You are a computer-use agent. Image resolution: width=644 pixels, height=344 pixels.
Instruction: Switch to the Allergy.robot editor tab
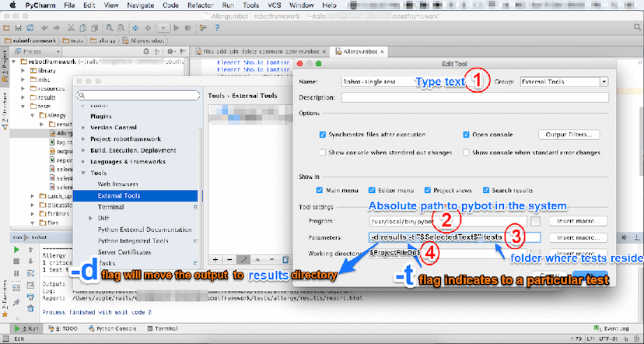360,52
